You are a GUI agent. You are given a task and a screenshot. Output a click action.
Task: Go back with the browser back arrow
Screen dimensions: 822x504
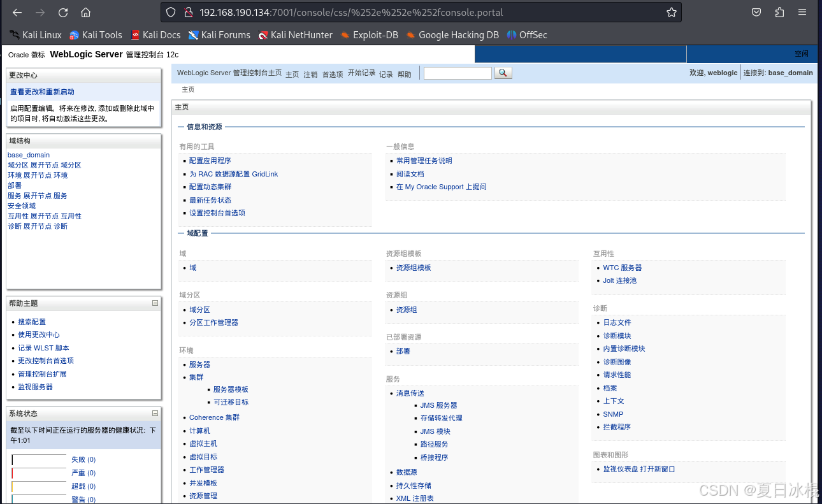click(x=17, y=13)
